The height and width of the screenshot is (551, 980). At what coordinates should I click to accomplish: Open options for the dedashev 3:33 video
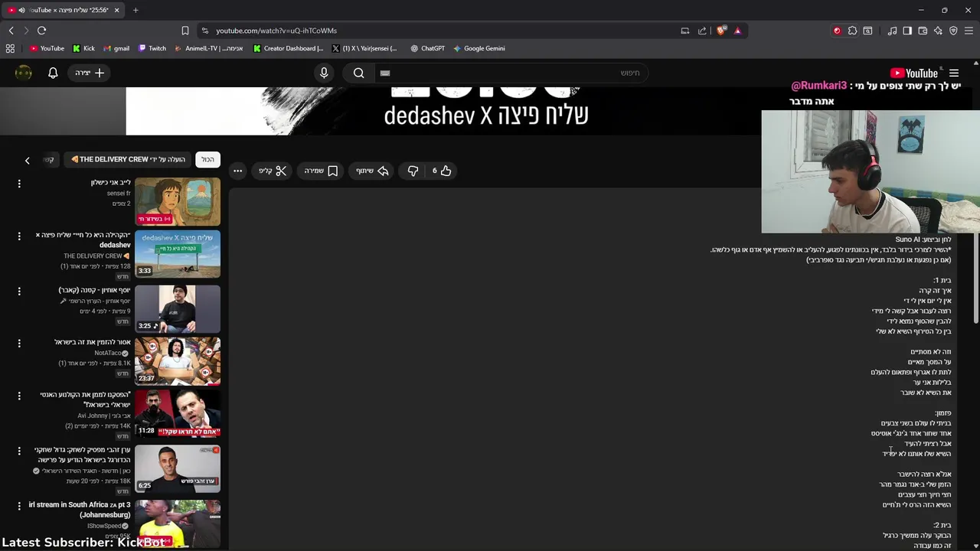coord(19,236)
